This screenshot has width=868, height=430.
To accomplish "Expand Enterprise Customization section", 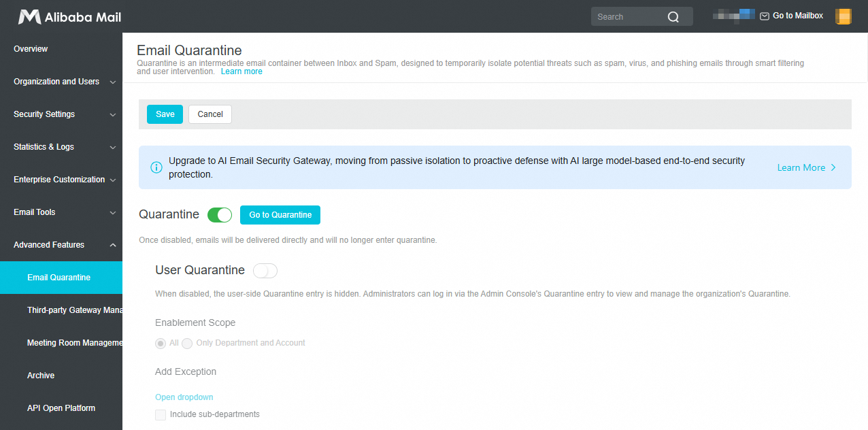I will 61,180.
